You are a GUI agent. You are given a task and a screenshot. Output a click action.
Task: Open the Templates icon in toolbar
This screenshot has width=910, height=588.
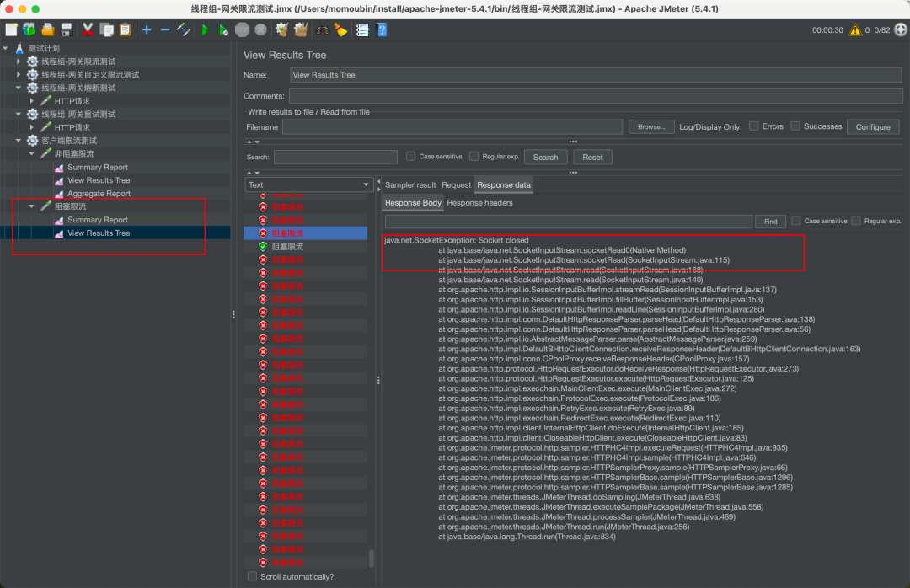pyautogui.click(x=29, y=29)
